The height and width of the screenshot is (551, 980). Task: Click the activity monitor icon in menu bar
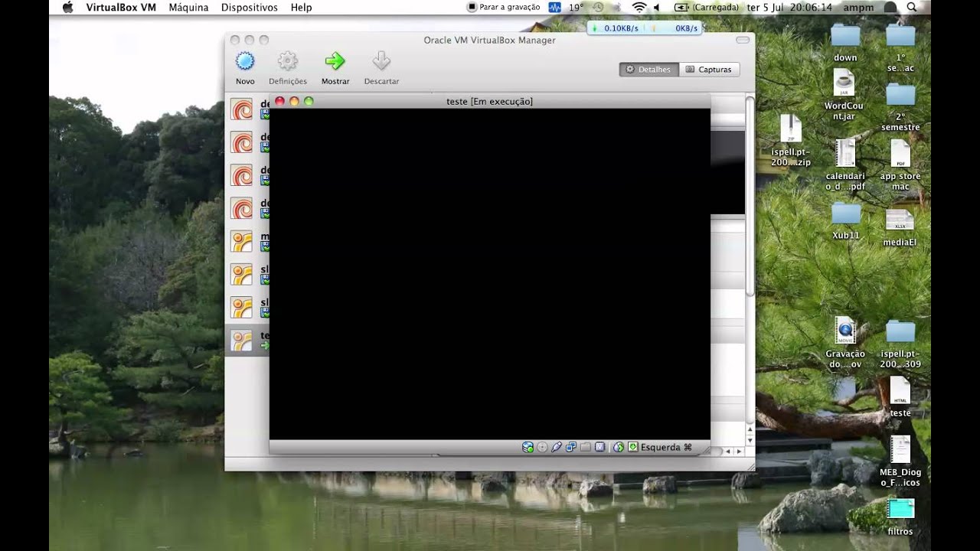tap(554, 7)
